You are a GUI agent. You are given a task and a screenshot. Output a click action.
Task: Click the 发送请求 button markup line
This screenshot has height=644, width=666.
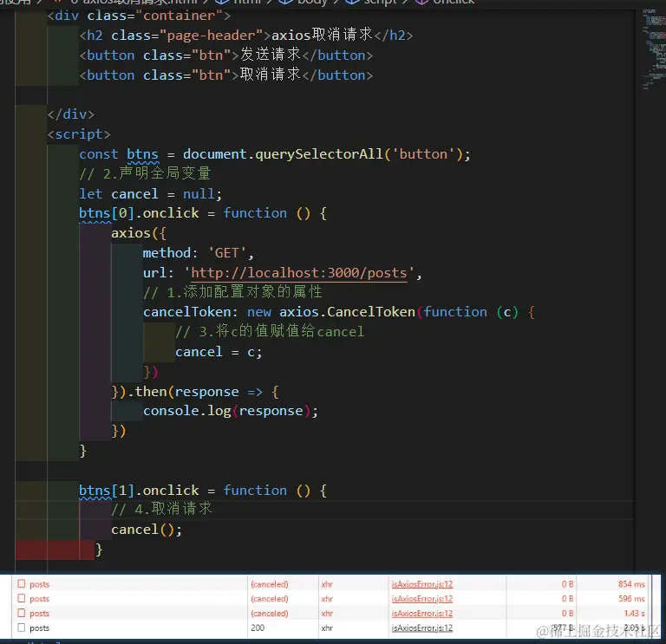coord(226,55)
